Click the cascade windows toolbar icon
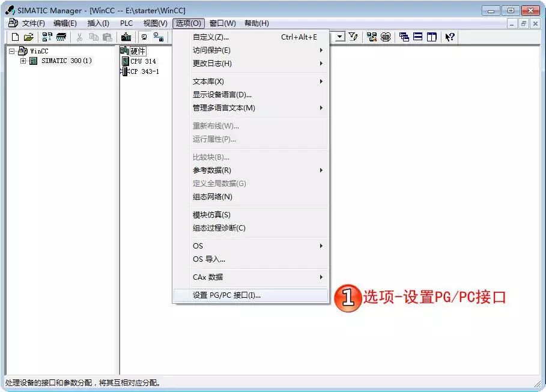 [404, 37]
